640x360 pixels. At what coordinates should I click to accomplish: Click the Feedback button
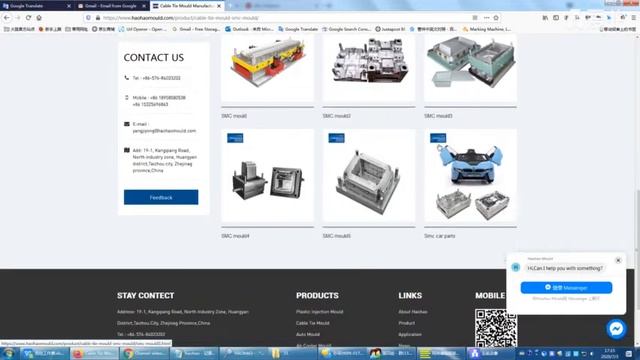[161, 197]
